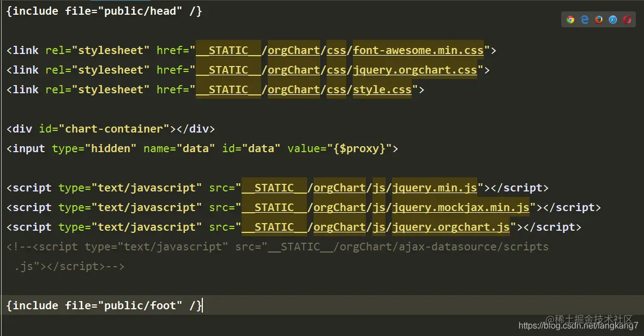This screenshot has width=644, height=336.
Task: Click the ".js"></script>--> comment ending line
Action: point(69,267)
